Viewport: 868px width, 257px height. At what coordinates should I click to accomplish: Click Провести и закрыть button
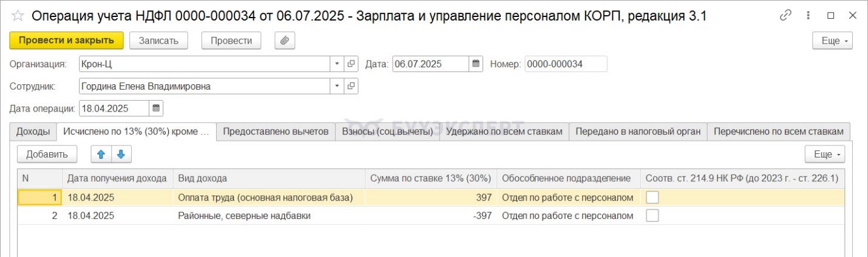coord(66,41)
